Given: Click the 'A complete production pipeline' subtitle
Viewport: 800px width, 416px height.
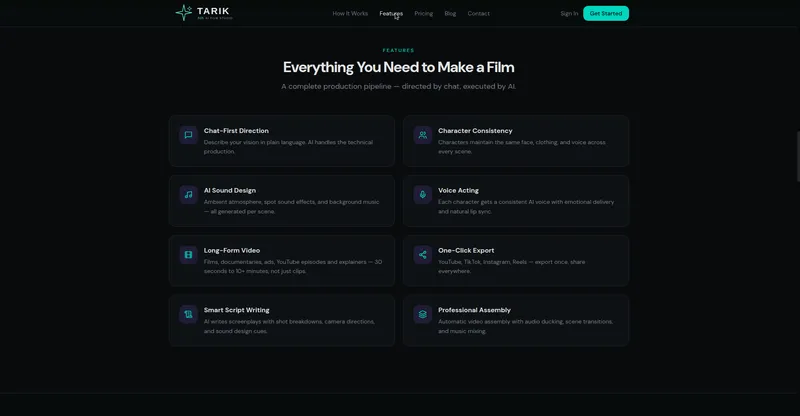Looking at the screenshot, I should pos(398,86).
